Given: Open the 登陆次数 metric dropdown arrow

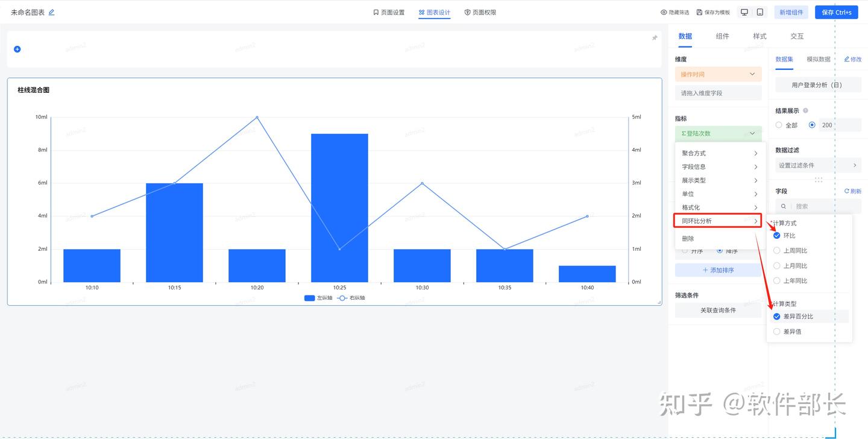Looking at the screenshot, I should click(x=752, y=133).
